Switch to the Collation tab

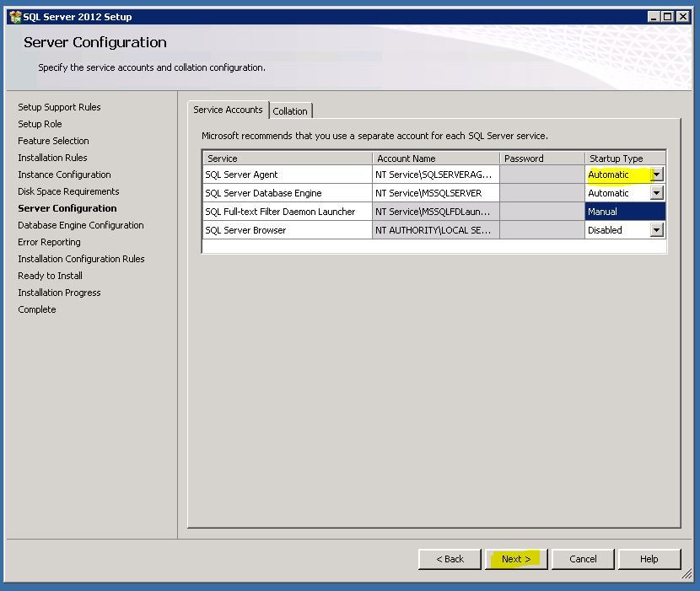coord(290,111)
